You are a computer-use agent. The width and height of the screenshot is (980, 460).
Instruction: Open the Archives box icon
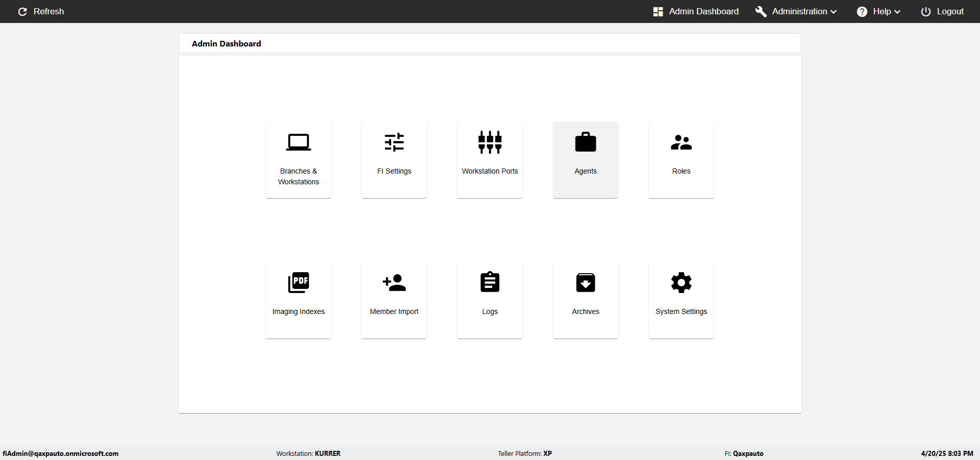coord(585,282)
